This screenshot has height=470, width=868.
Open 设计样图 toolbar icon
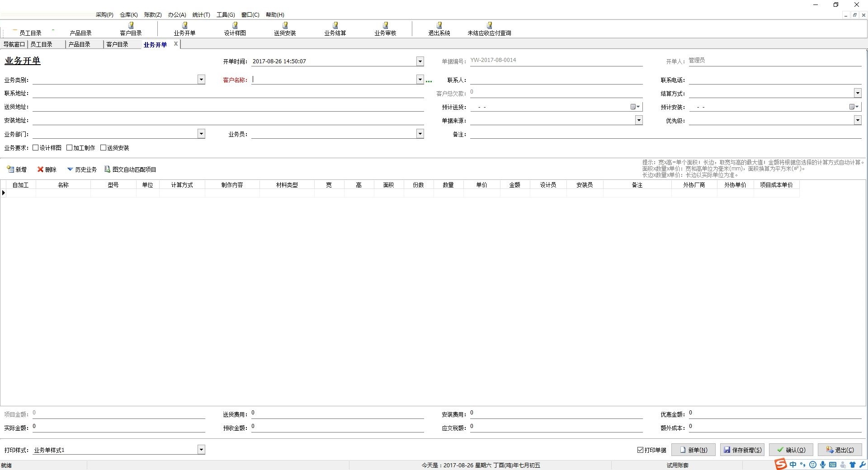pos(235,29)
